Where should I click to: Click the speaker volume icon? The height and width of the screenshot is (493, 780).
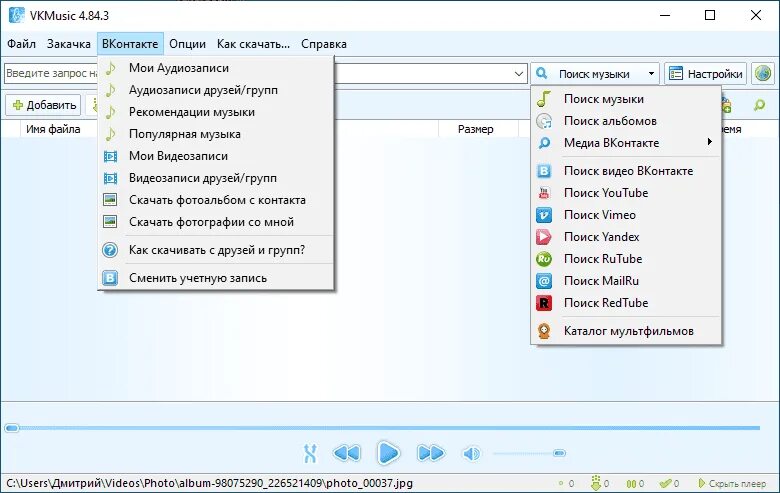coord(471,453)
